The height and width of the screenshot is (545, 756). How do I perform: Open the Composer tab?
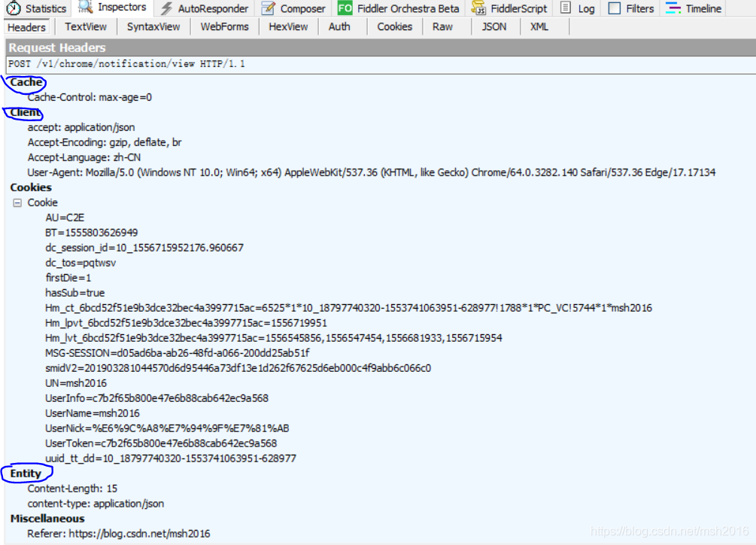293,9
